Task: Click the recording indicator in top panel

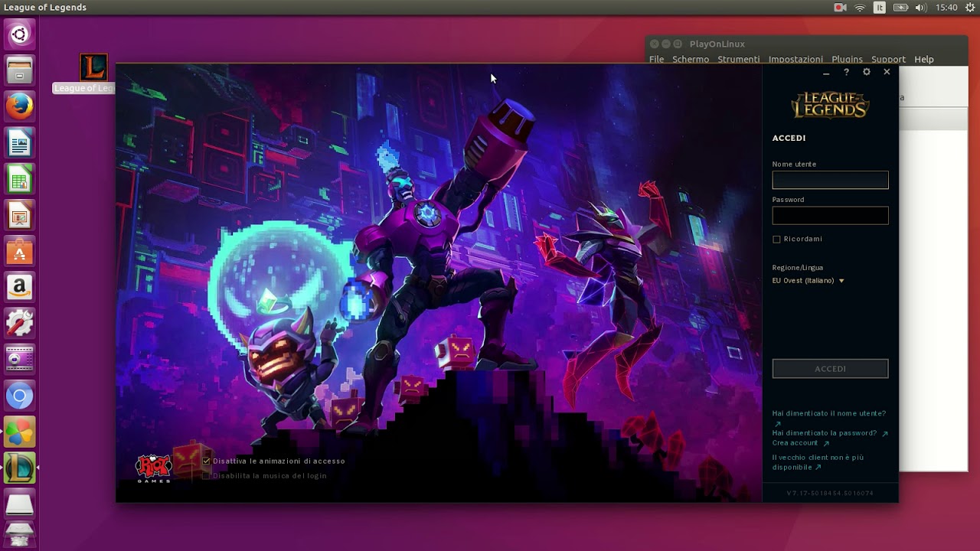Action: point(840,8)
